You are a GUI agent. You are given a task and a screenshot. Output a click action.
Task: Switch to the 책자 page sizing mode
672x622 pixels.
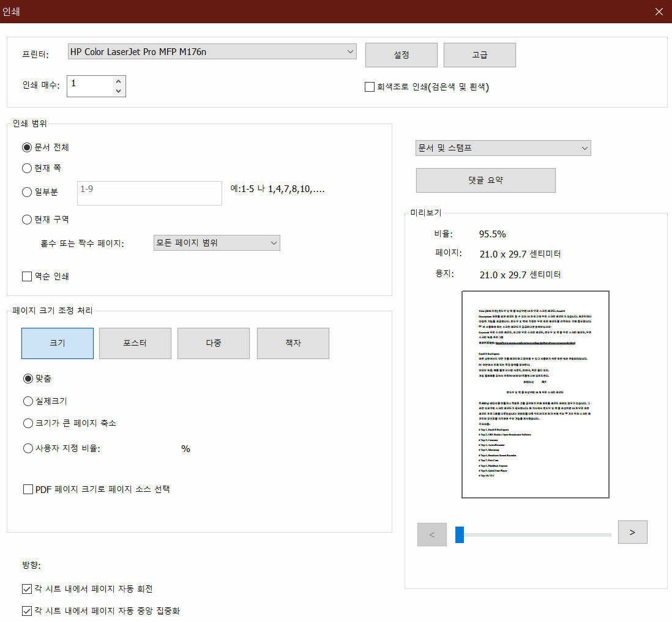291,343
